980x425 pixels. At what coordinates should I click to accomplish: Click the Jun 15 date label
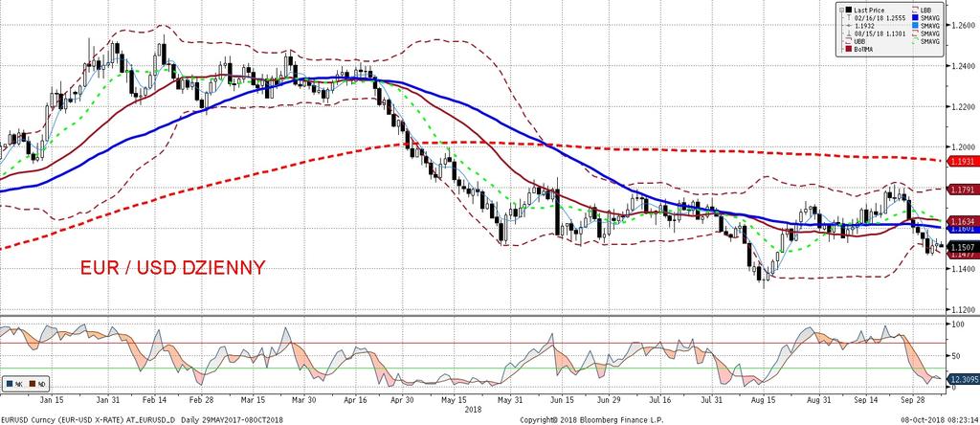pyautogui.click(x=562, y=399)
